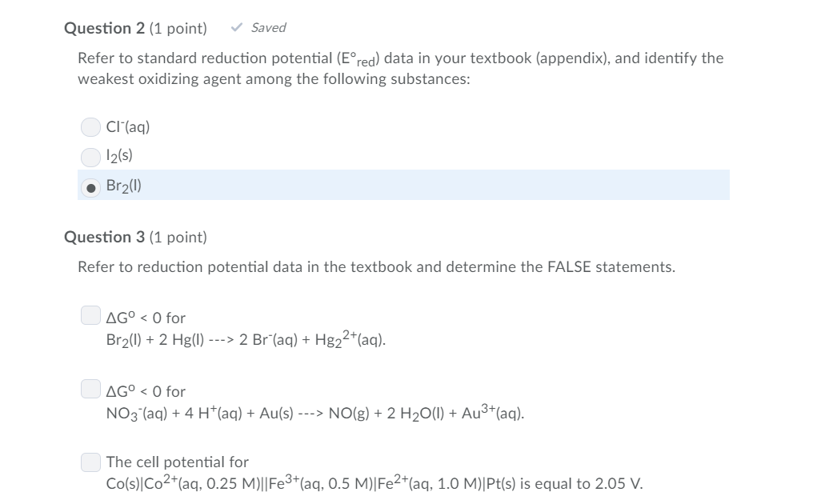Click the I₂(s) answer label
The width and height of the screenshot is (817, 504).
[119, 156]
